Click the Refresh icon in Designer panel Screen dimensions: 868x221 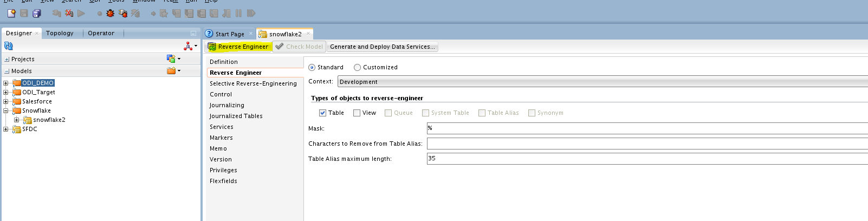(8, 46)
